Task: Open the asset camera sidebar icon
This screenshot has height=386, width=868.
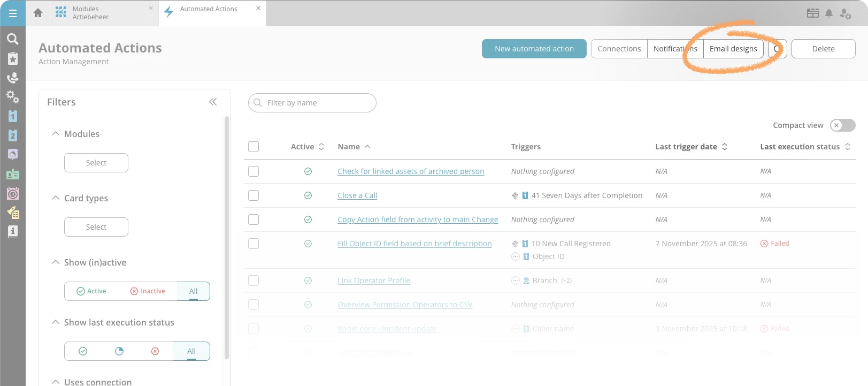Action: pyautogui.click(x=13, y=193)
